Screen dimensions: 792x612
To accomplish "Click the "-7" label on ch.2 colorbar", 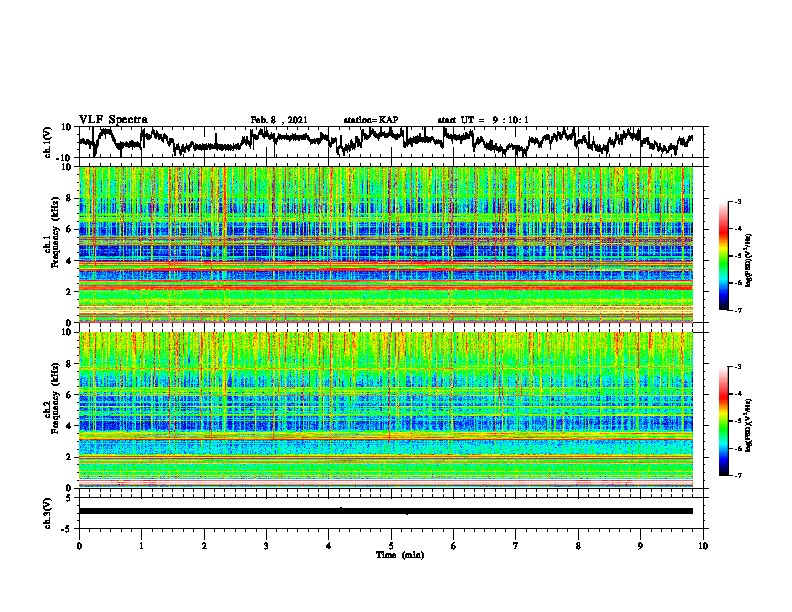I will [737, 475].
